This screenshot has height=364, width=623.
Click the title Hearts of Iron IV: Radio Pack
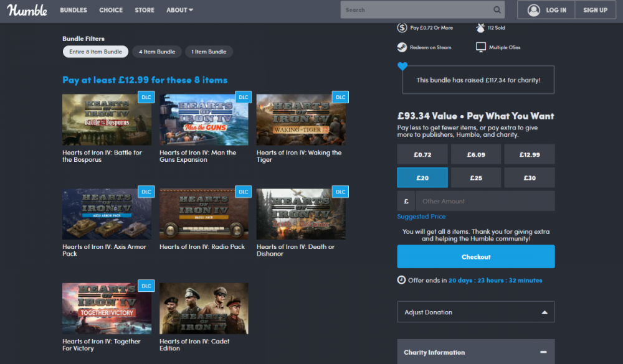202,246
